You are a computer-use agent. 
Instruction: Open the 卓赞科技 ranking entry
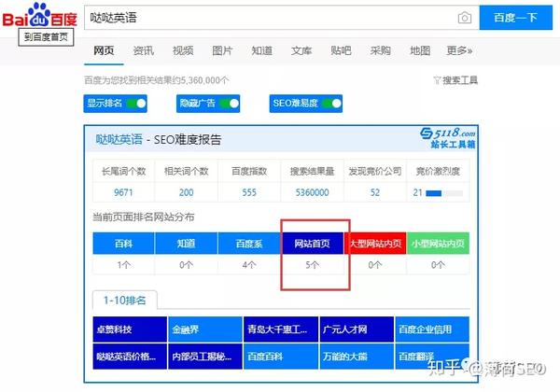(x=130, y=329)
